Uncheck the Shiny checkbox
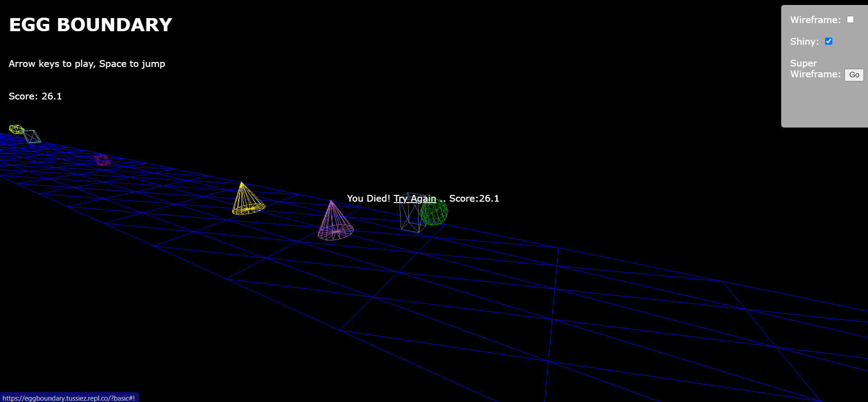Screen dimensions: 868x402 829,41
